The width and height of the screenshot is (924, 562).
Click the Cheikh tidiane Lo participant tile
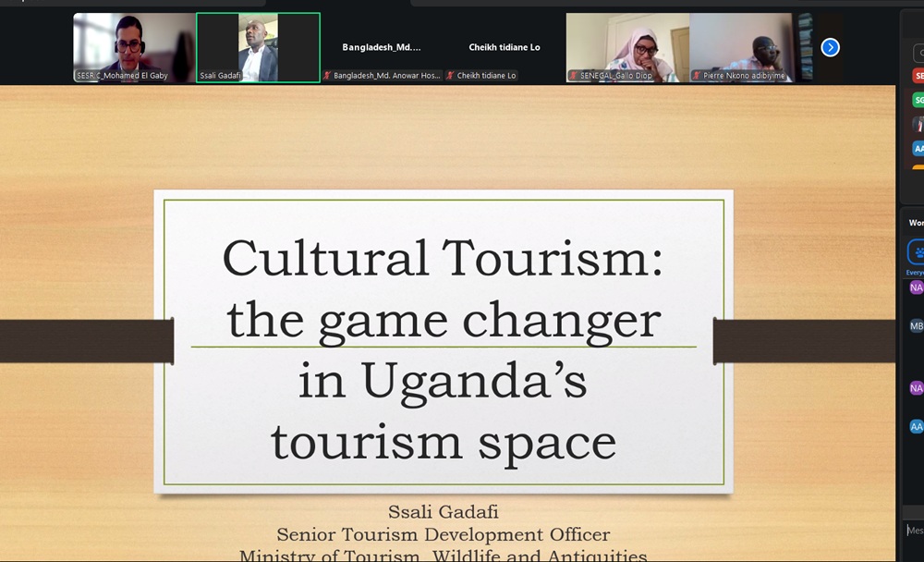[504, 47]
